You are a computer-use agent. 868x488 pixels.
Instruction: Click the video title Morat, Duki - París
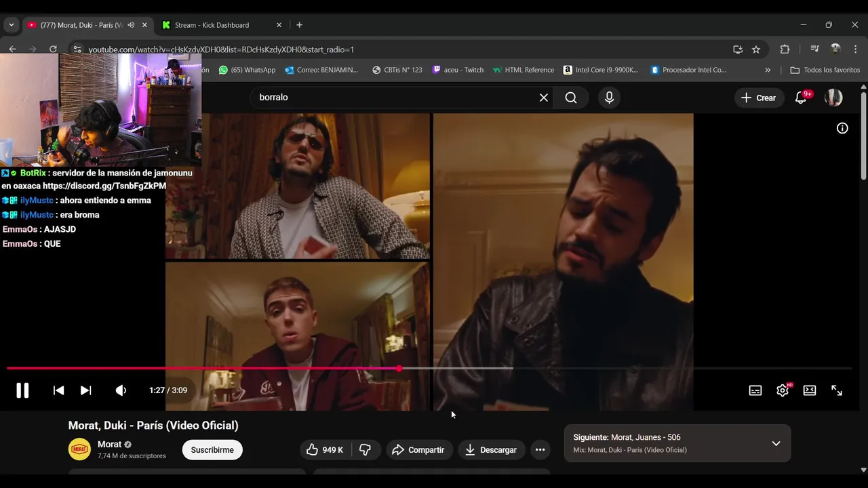(153, 426)
